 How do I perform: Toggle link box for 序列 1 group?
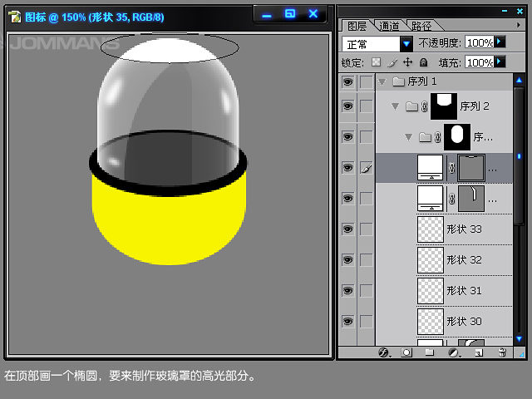tap(366, 81)
